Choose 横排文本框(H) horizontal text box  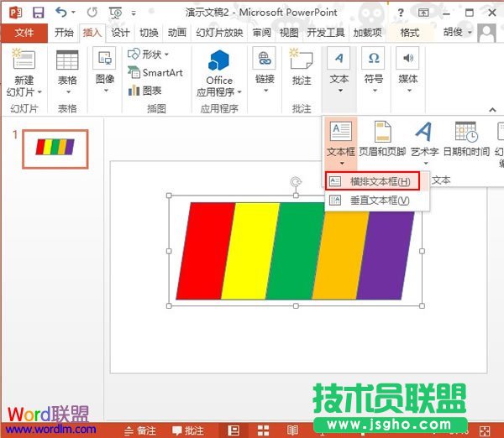tap(373, 181)
